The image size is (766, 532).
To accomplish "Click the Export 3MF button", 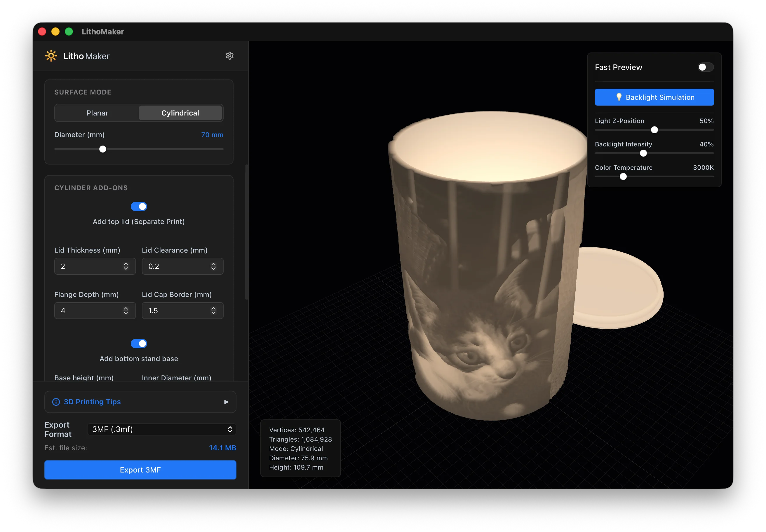I will pos(140,470).
